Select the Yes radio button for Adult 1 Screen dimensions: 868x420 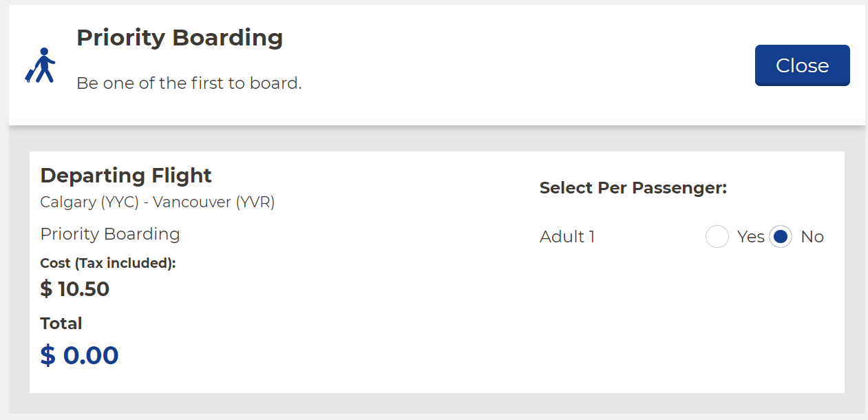pyautogui.click(x=717, y=237)
